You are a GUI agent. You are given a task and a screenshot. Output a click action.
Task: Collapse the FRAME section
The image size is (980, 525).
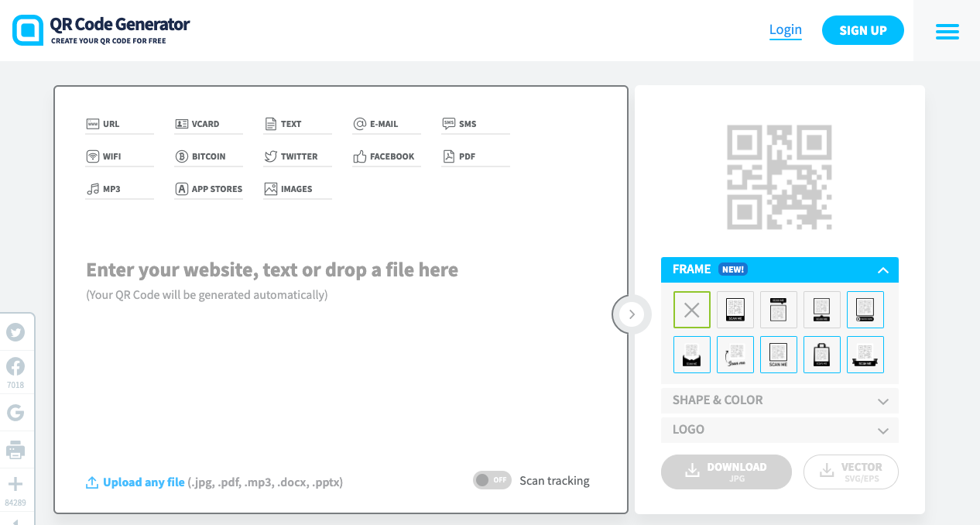882,270
